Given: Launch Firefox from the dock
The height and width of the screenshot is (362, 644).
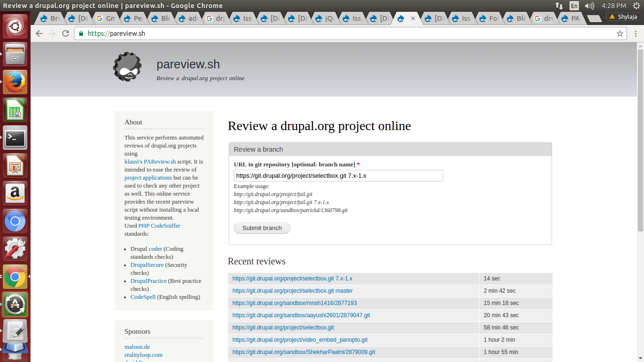Looking at the screenshot, I should coord(15,82).
